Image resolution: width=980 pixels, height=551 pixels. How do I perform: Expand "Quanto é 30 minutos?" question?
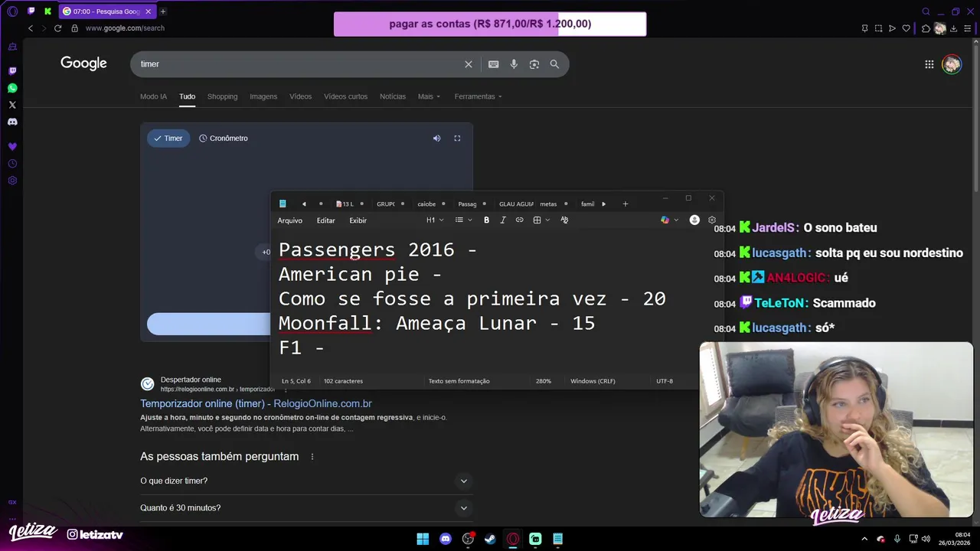(306, 508)
